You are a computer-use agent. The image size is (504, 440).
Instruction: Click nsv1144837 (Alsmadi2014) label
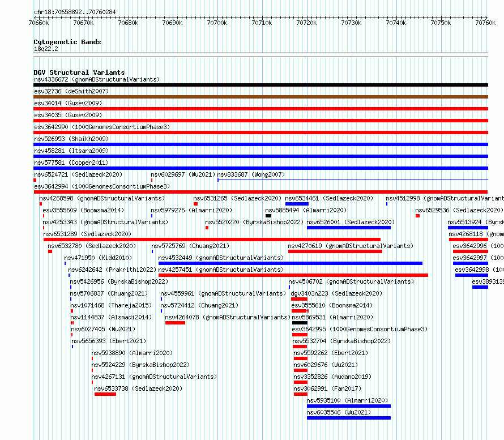coord(111,317)
